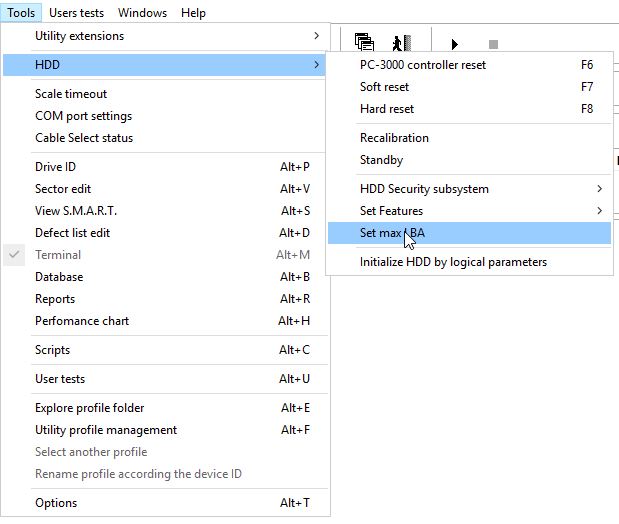Viewport: 619px width, 524px height.
Task: Open Perfomance chart
Action: [164, 321]
